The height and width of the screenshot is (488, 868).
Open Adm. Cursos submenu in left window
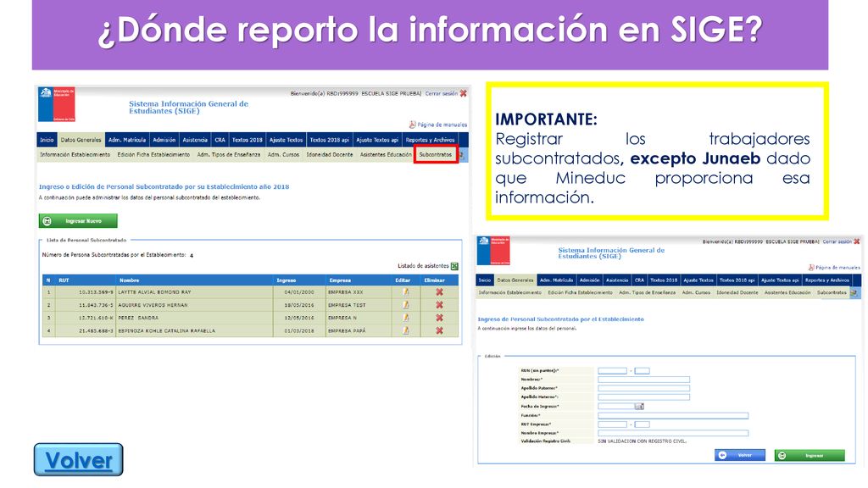(x=283, y=155)
